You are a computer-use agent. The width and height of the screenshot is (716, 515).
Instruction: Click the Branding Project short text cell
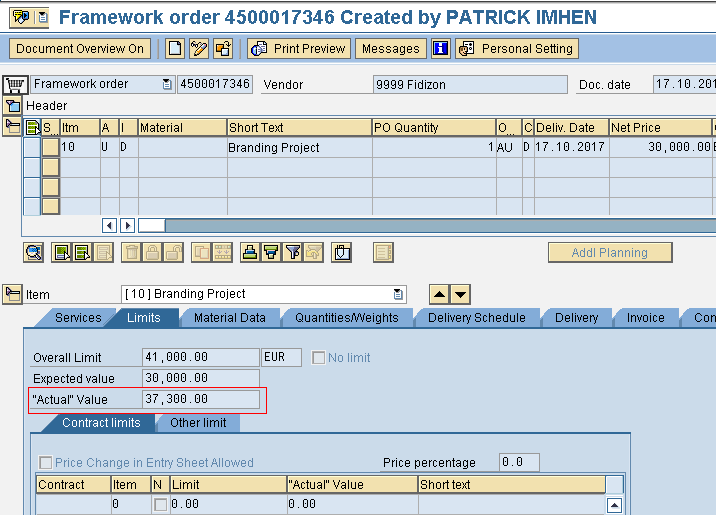300,147
